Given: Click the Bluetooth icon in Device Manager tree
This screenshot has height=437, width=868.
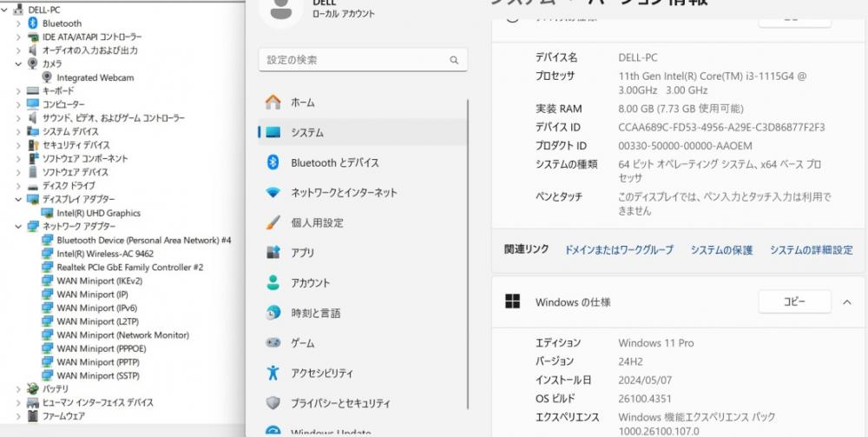Looking at the screenshot, I should click(33, 23).
